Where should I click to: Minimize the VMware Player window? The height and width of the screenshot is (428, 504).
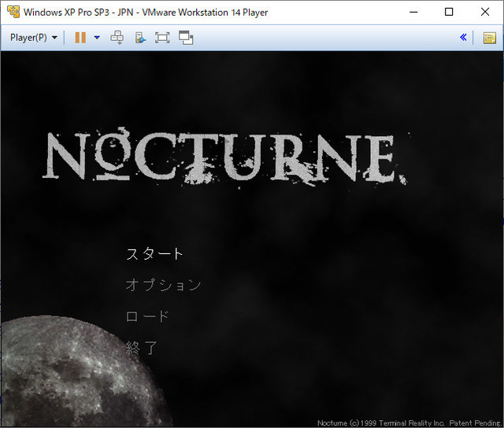[x=413, y=12]
